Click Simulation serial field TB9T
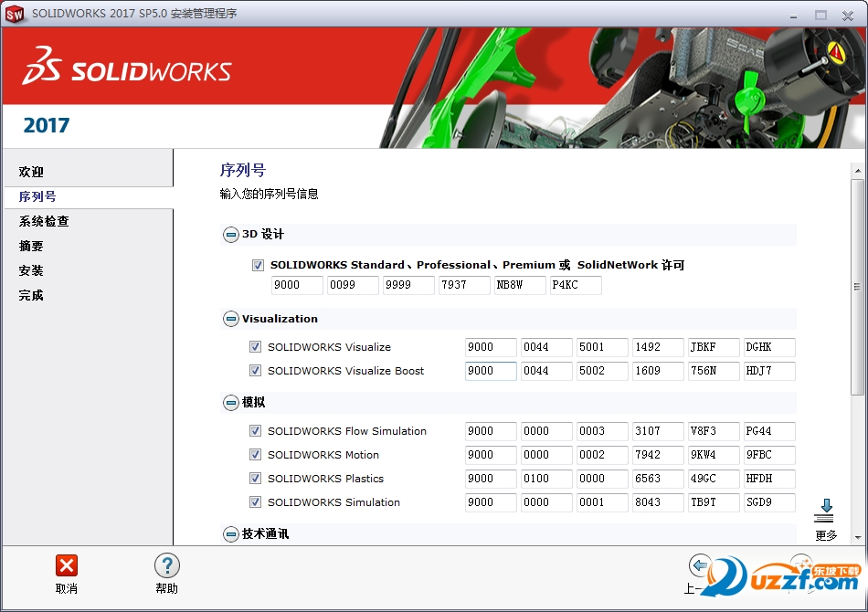The width and height of the screenshot is (868, 612). click(714, 502)
